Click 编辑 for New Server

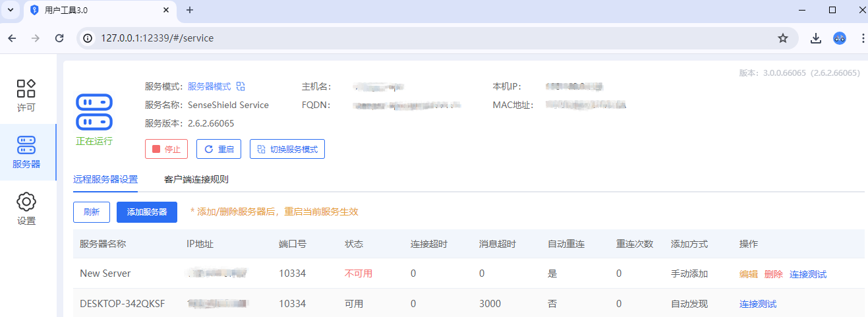click(x=749, y=274)
